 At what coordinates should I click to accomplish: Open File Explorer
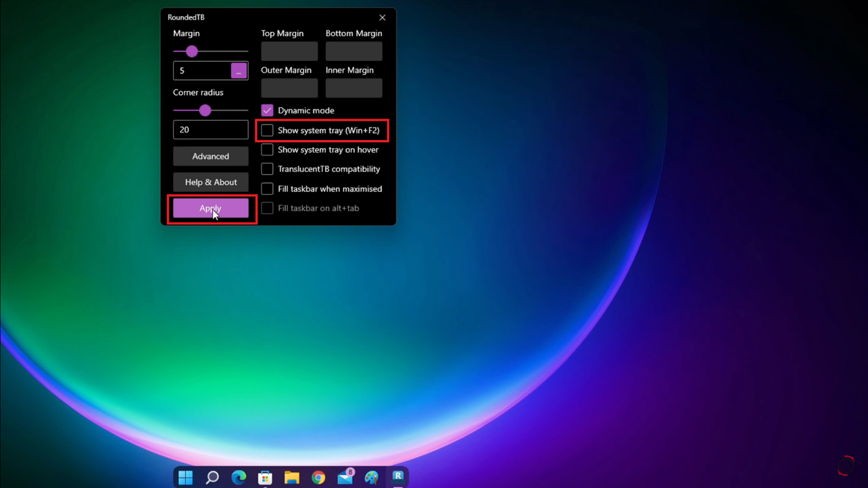click(292, 477)
